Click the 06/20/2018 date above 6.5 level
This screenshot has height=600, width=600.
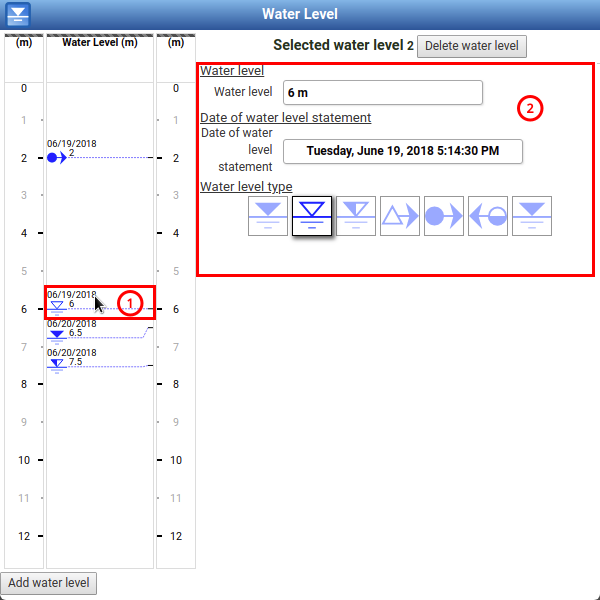click(72, 324)
